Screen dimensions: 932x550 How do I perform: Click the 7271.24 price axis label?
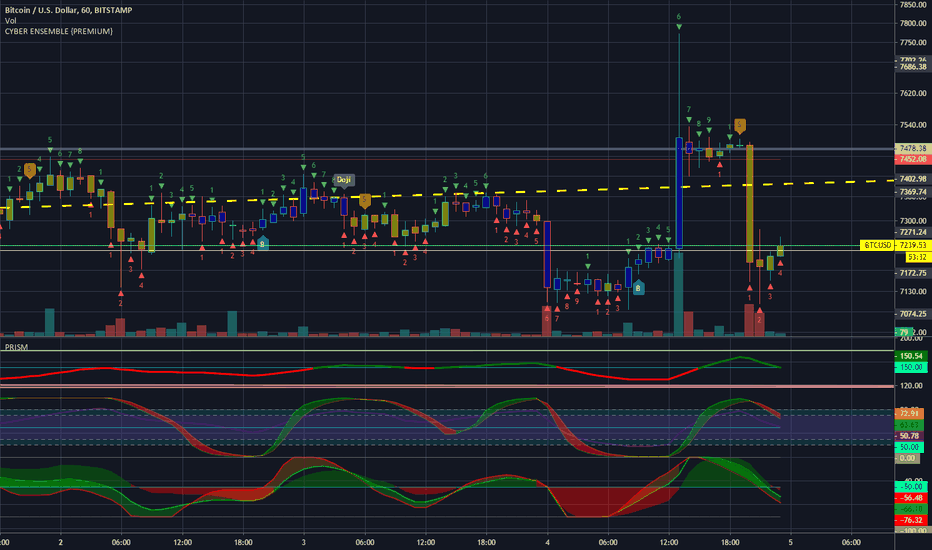click(912, 232)
